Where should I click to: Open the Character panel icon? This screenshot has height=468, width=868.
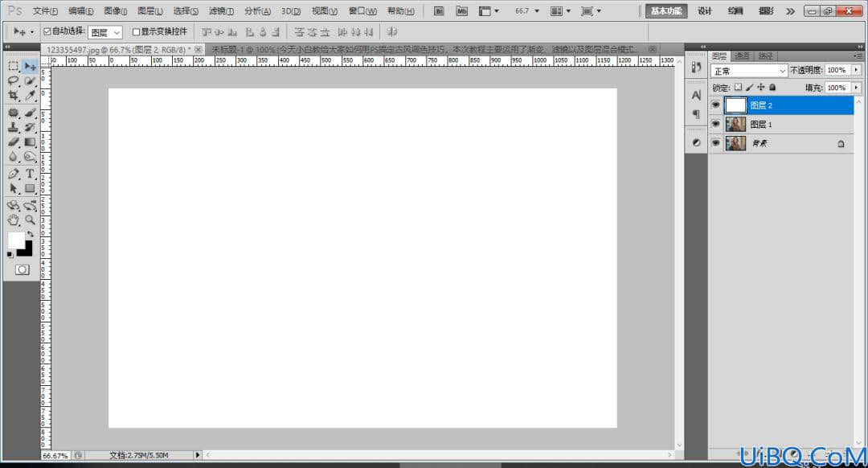[x=696, y=95]
